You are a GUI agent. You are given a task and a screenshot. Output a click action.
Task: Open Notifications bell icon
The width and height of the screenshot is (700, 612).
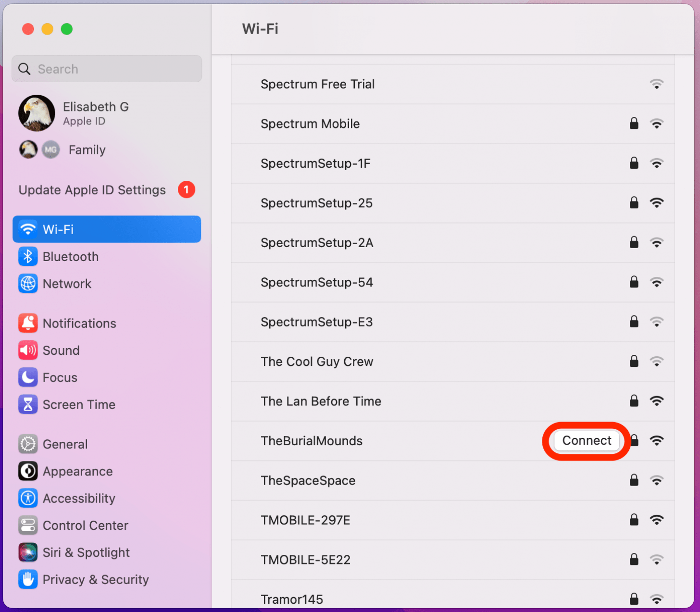[28, 323]
